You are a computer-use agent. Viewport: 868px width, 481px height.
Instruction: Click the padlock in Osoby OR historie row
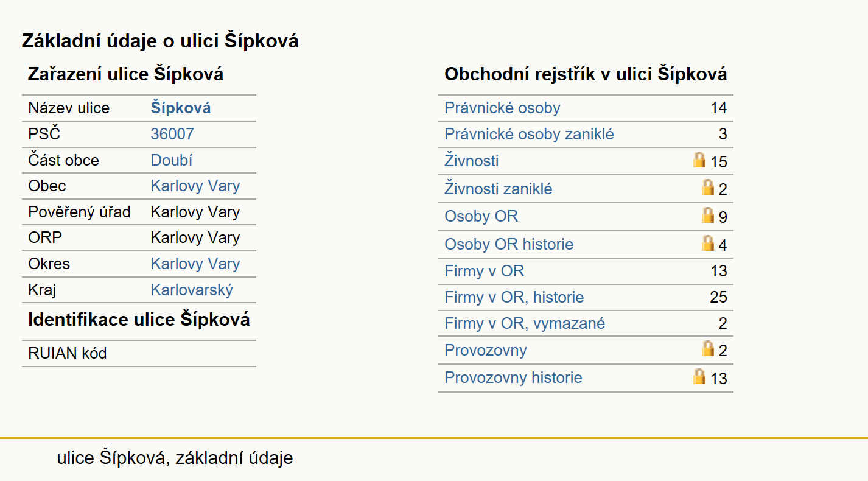click(x=708, y=243)
